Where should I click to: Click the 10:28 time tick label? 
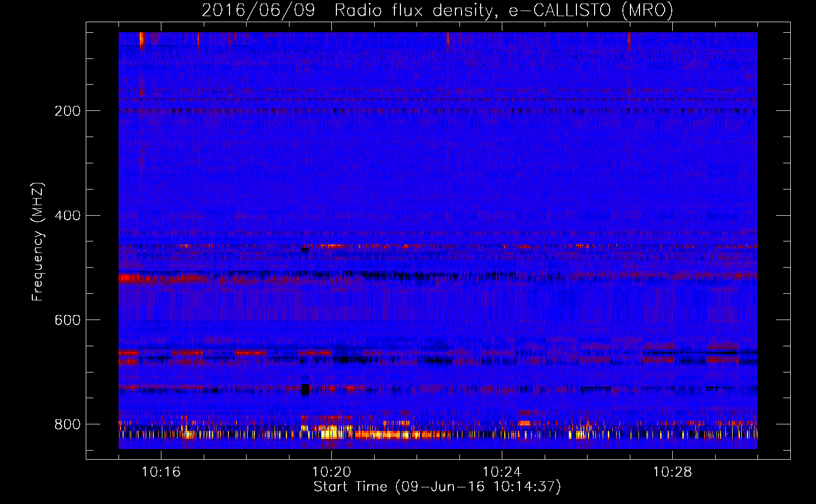(x=672, y=472)
